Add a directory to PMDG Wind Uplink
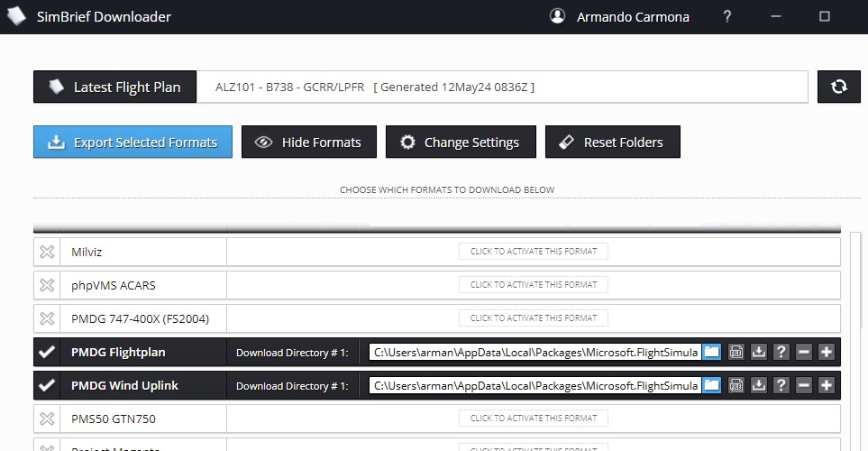 [826, 385]
